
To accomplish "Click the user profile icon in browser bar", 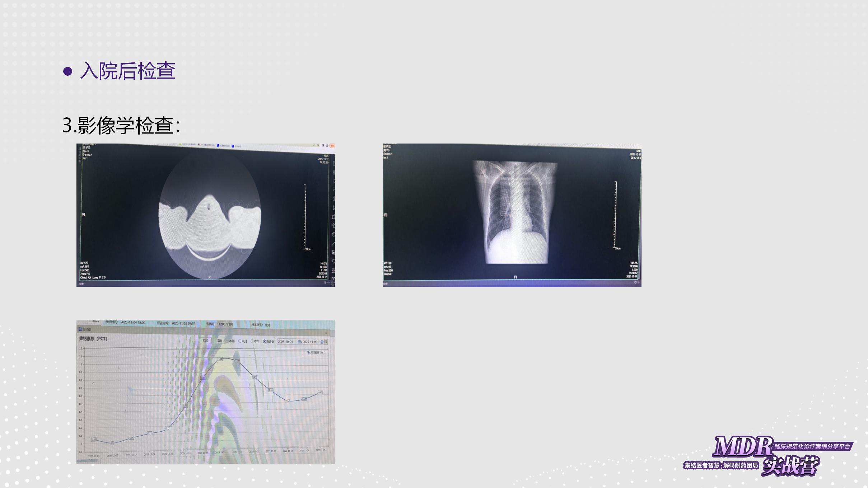I will pyautogui.click(x=327, y=145).
